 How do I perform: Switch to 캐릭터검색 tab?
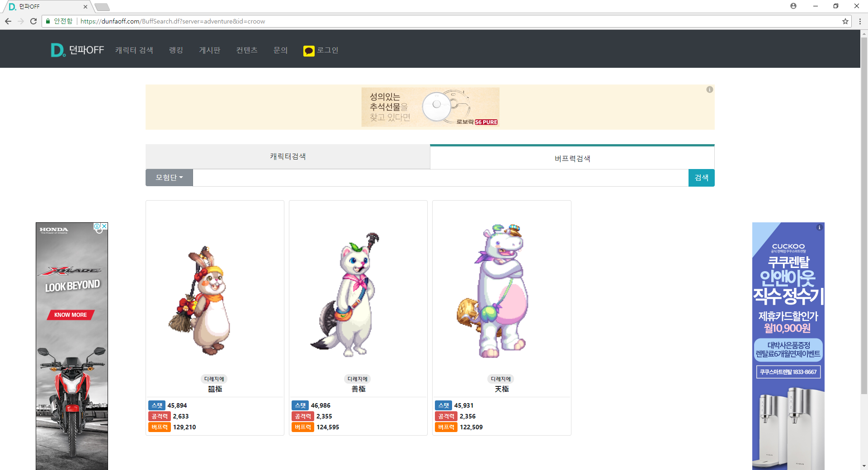288,157
